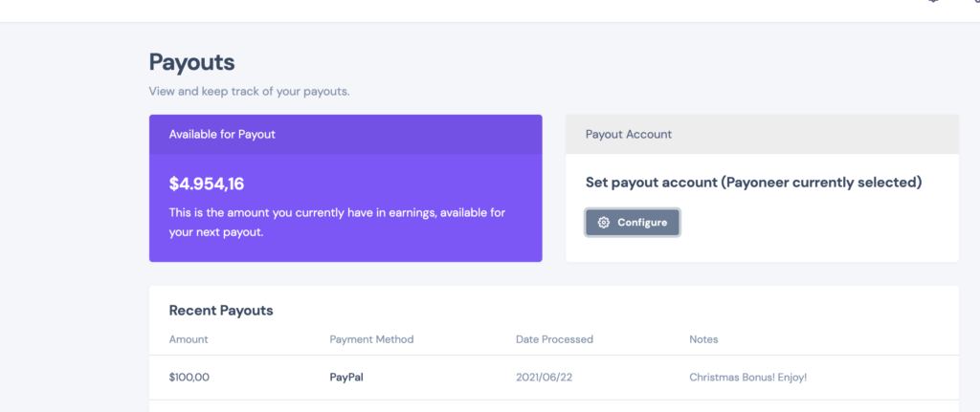Click the Payout Account panel header
980x412 pixels.
coord(762,134)
